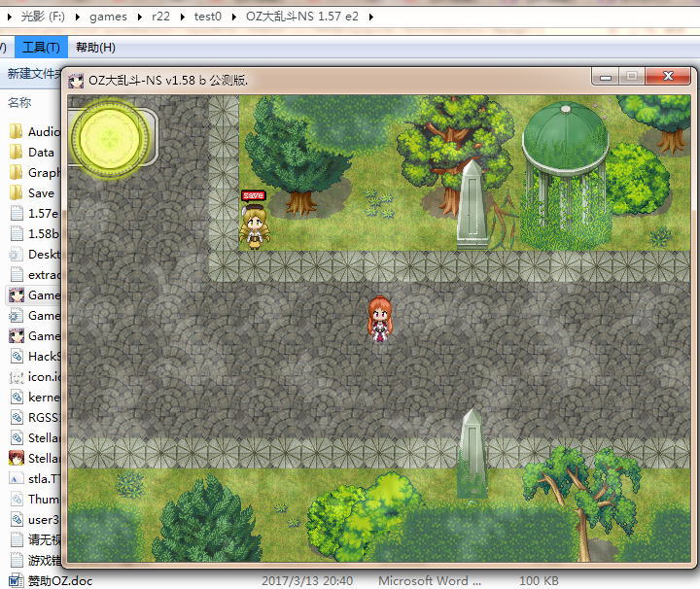Screen dimensions: 700x589
Task: Select the kernel dll file icon
Action: tap(17, 398)
